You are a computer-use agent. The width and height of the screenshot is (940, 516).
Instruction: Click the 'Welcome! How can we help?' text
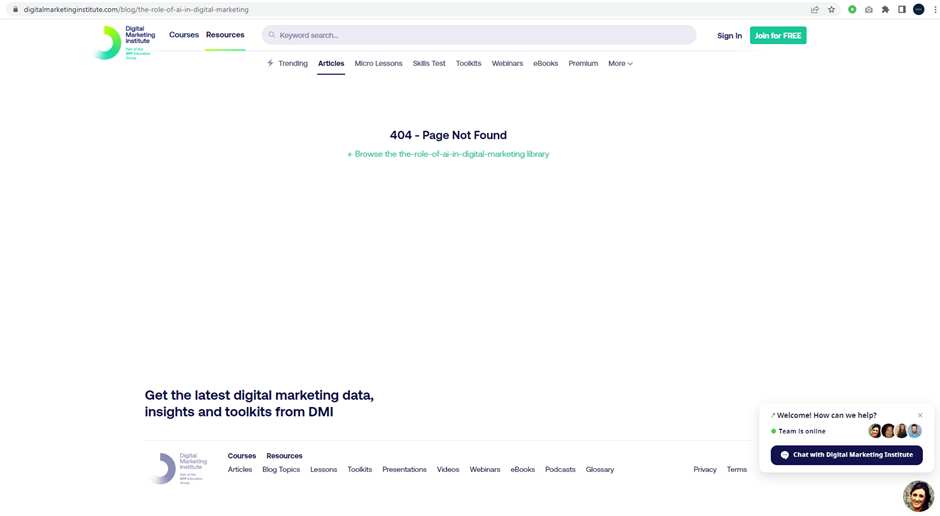point(827,415)
